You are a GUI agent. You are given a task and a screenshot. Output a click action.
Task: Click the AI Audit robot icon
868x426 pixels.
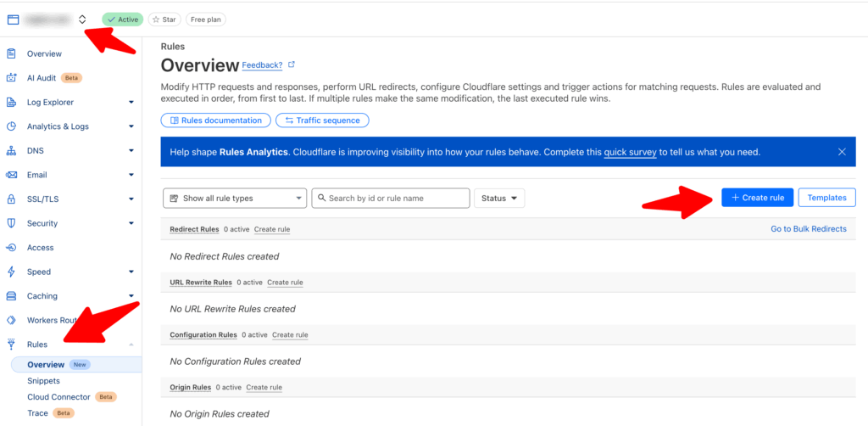(x=10, y=78)
